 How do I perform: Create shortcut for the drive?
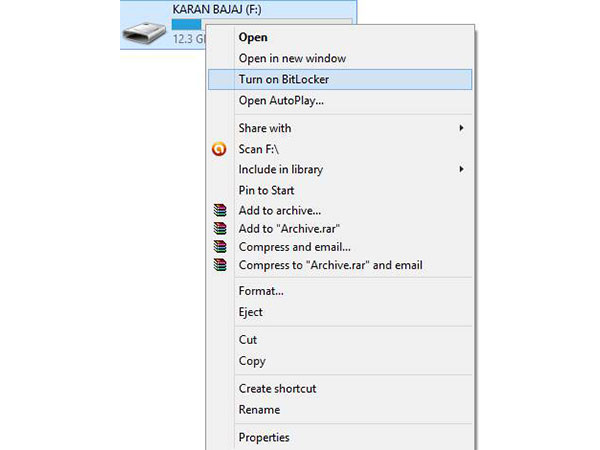277,388
